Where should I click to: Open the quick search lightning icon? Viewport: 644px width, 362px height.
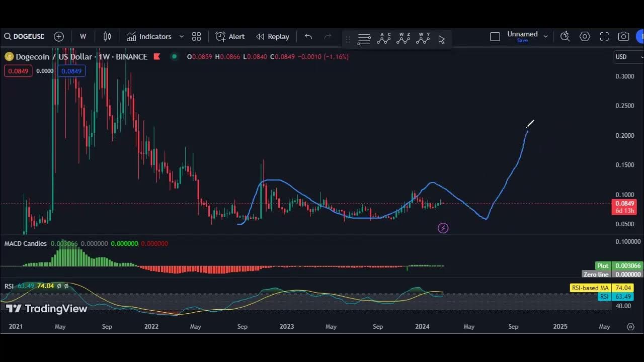565,36
